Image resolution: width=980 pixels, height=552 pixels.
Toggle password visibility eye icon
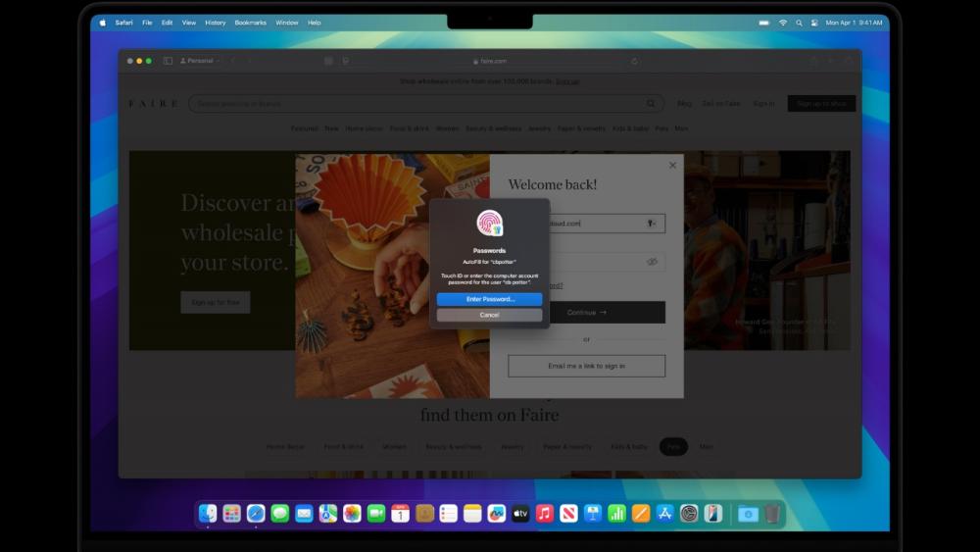(652, 262)
